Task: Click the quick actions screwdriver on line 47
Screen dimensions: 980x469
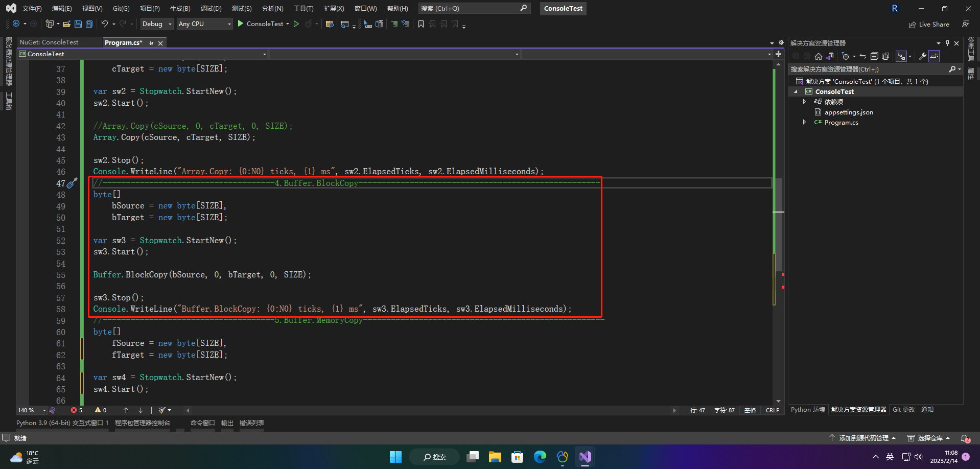Action: coord(73,183)
